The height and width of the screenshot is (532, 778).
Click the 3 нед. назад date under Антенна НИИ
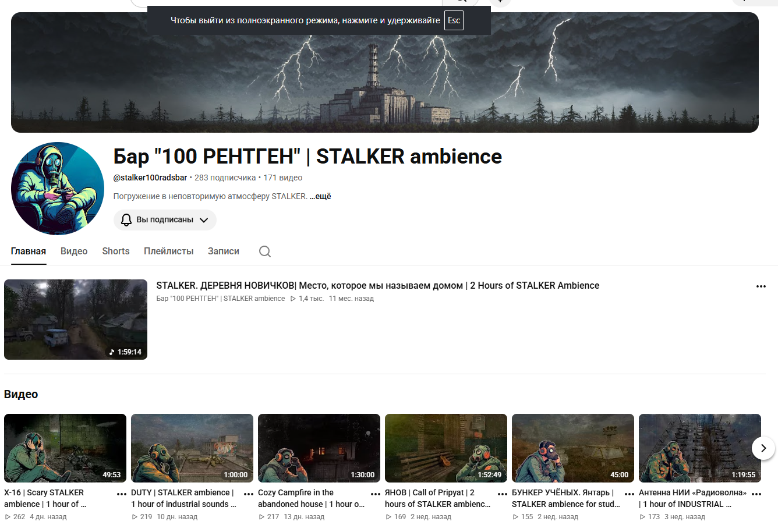point(685,517)
